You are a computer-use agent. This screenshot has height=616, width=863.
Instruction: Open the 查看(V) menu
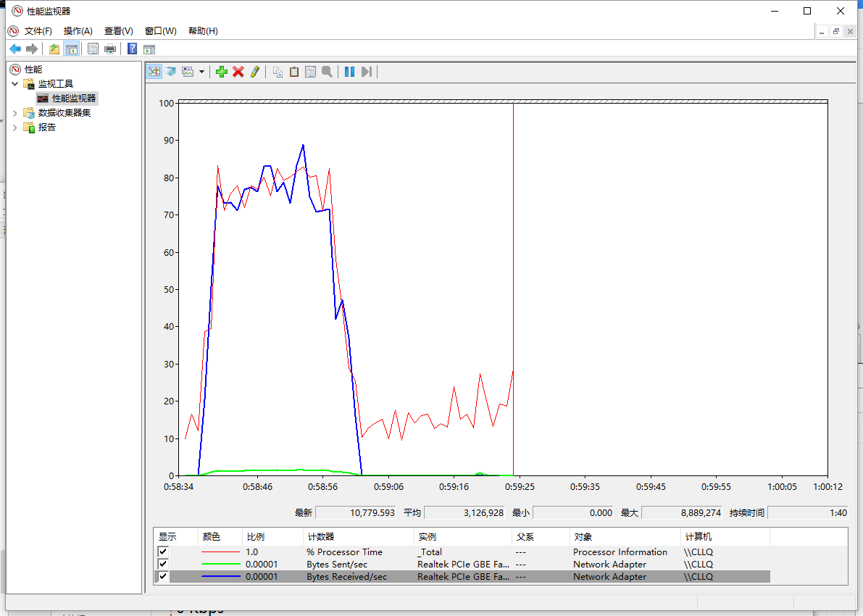tap(118, 31)
